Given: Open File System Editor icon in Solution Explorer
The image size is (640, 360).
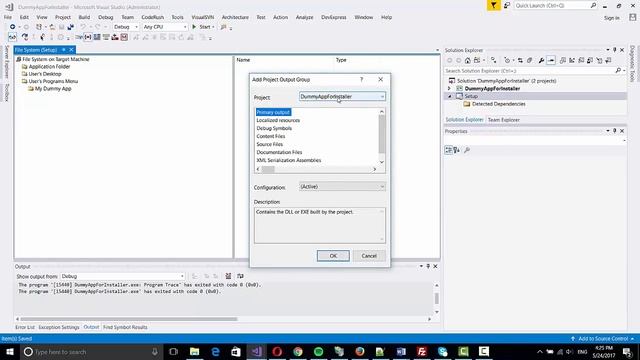Looking at the screenshot, I should [563, 60].
